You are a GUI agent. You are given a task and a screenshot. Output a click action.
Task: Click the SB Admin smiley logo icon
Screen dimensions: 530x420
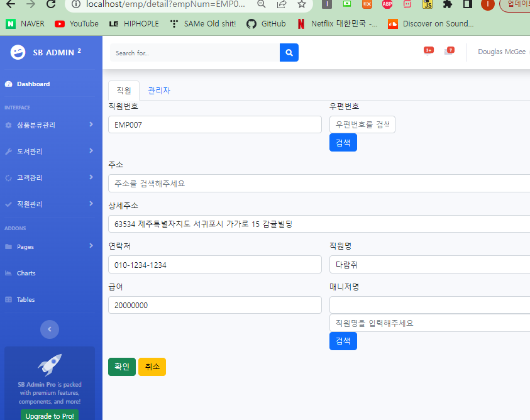click(18, 52)
